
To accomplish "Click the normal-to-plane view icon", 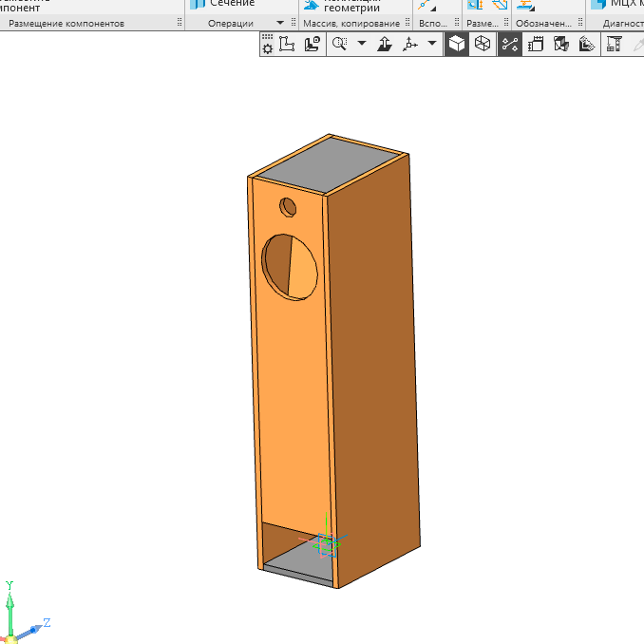I will (385, 44).
